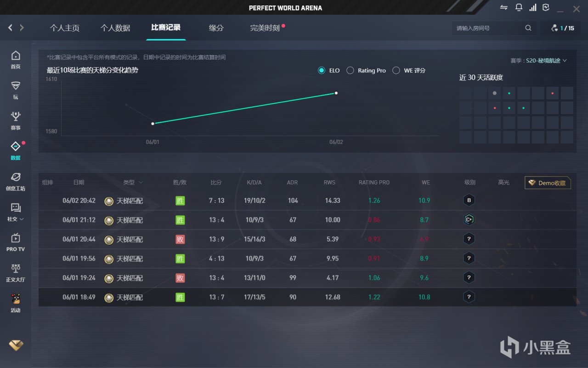Click the network signal bars icon
The height and width of the screenshot is (368, 588).
click(533, 7)
